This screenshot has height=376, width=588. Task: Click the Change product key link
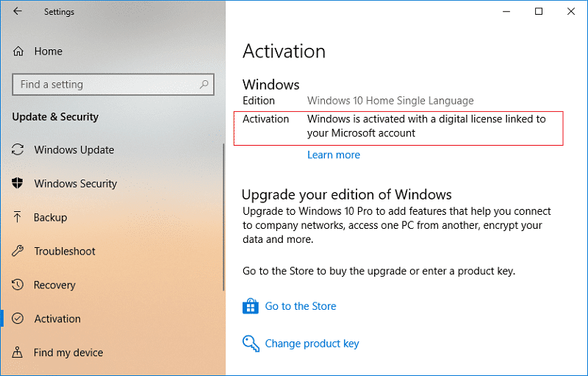click(312, 343)
